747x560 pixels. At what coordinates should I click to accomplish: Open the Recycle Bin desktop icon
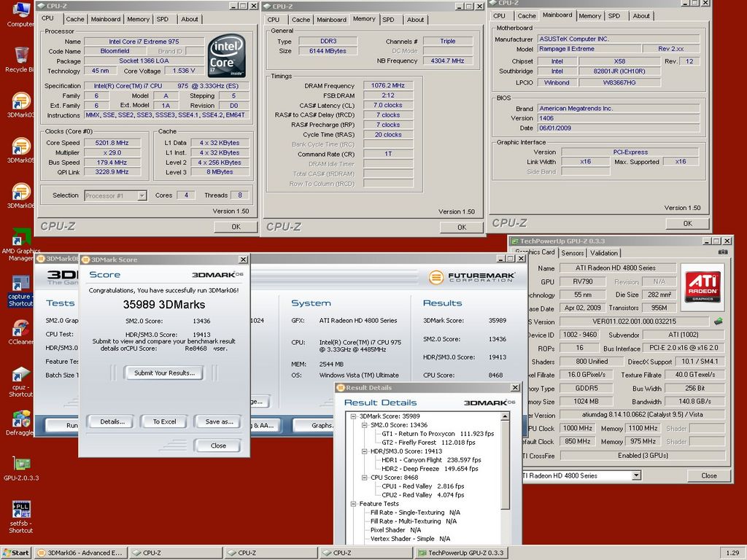tap(21, 60)
